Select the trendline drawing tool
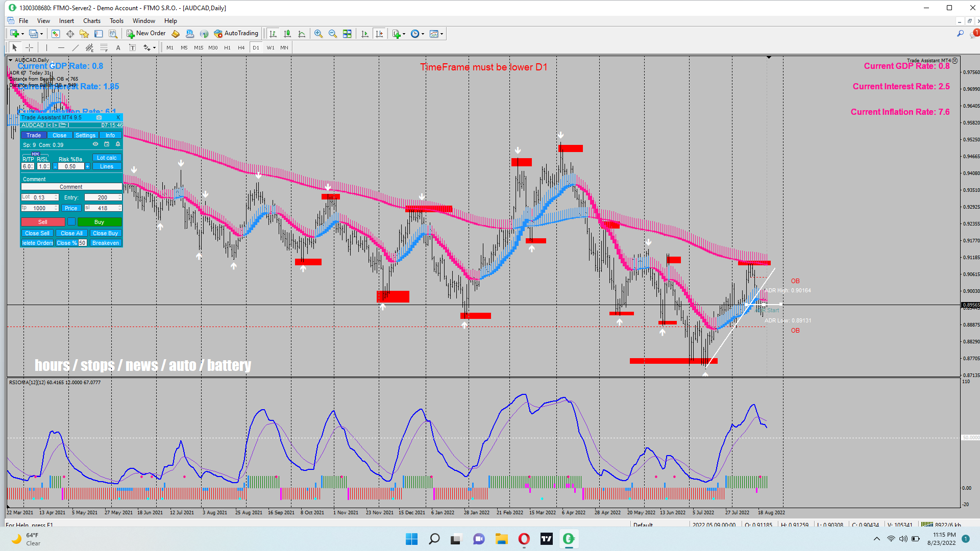 click(x=75, y=47)
